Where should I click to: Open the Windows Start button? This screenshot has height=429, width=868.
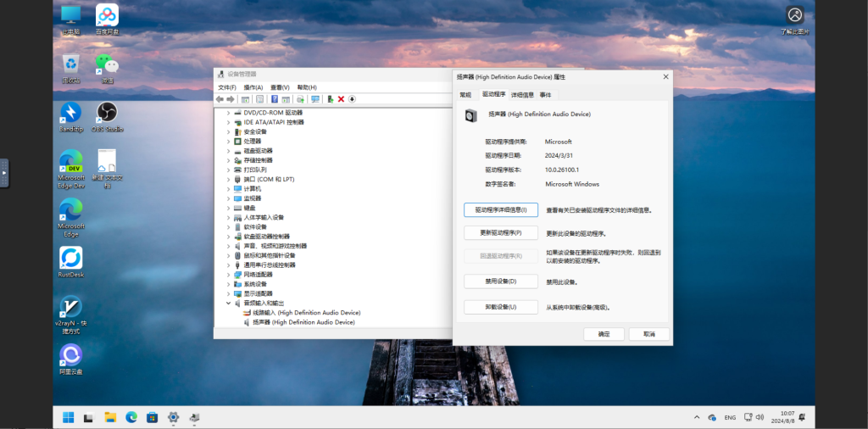coord(68,417)
